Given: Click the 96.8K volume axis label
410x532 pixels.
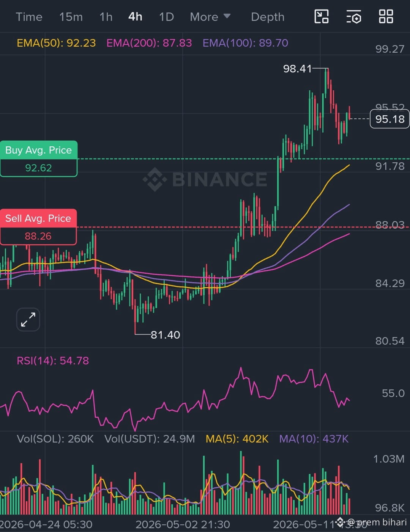Looking at the screenshot, I should (x=390, y=508).
